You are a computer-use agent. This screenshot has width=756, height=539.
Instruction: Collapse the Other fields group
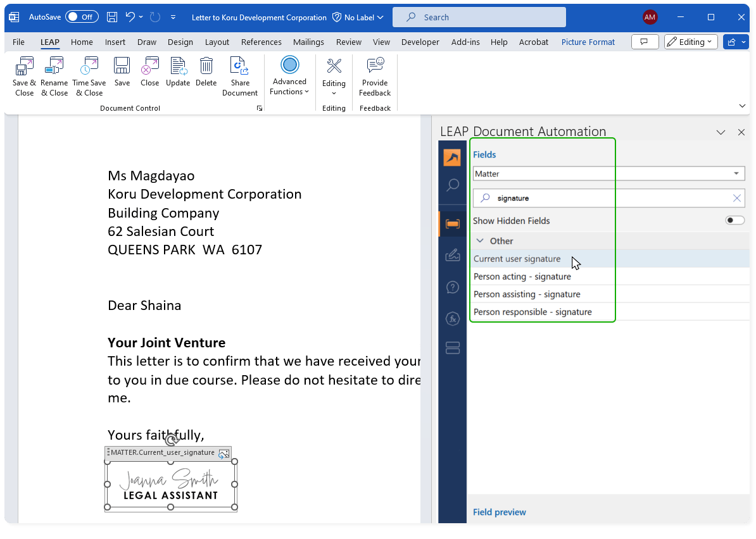click(x=480, y=241)
